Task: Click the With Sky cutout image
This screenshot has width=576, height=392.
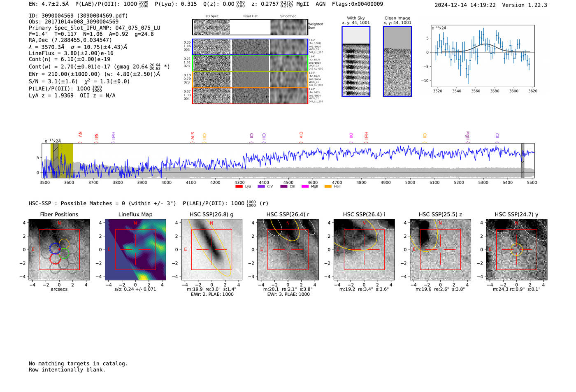Action: pyautogui.click(x=356, y=61)
